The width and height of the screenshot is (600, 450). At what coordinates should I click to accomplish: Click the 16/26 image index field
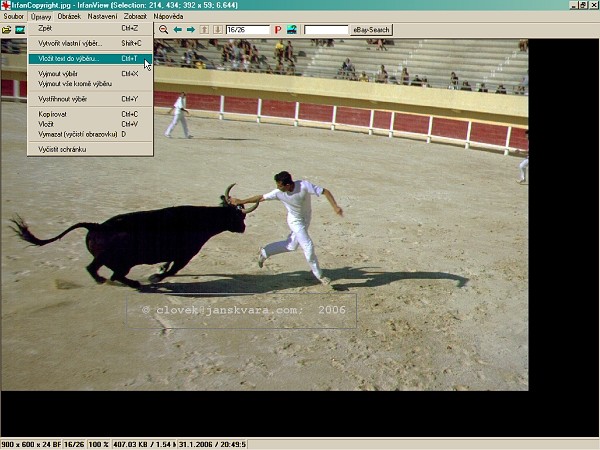pos(247,30)
